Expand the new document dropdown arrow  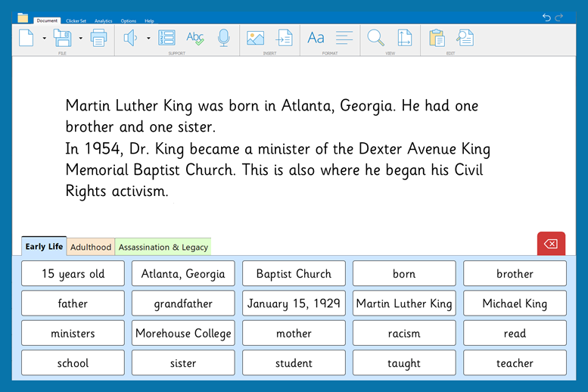click(45, 38)
